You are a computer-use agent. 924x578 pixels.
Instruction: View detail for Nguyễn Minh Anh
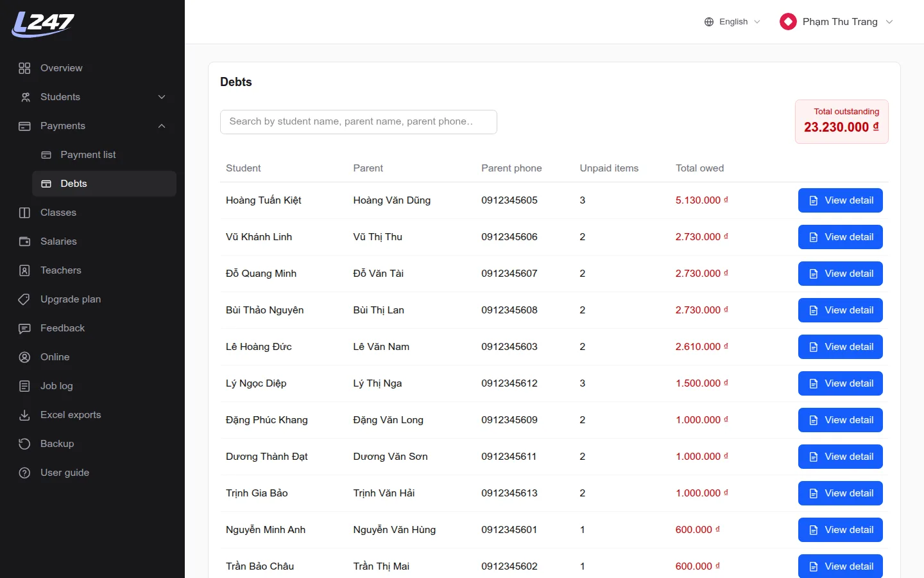(x=841, y=530)
